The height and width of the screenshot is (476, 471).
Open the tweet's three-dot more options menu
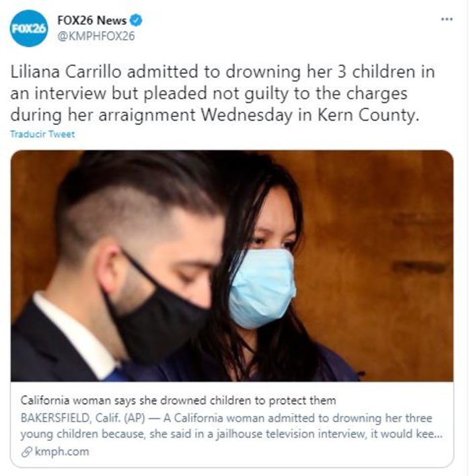click(x=447, y=20)
